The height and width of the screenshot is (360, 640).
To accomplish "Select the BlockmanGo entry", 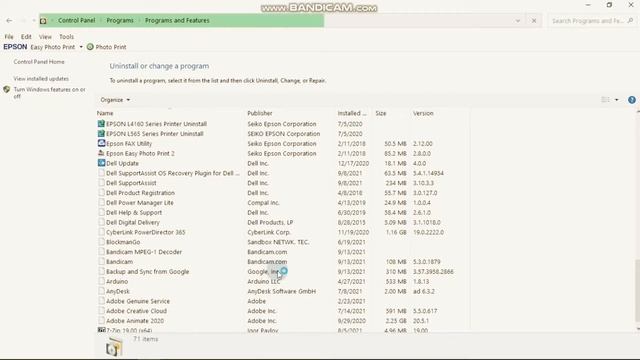I will tap(123, 242).
